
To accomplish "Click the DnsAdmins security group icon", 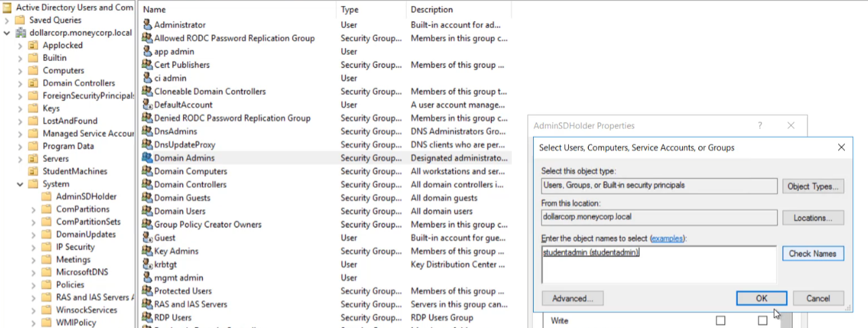I will click(x=147, y=131).
